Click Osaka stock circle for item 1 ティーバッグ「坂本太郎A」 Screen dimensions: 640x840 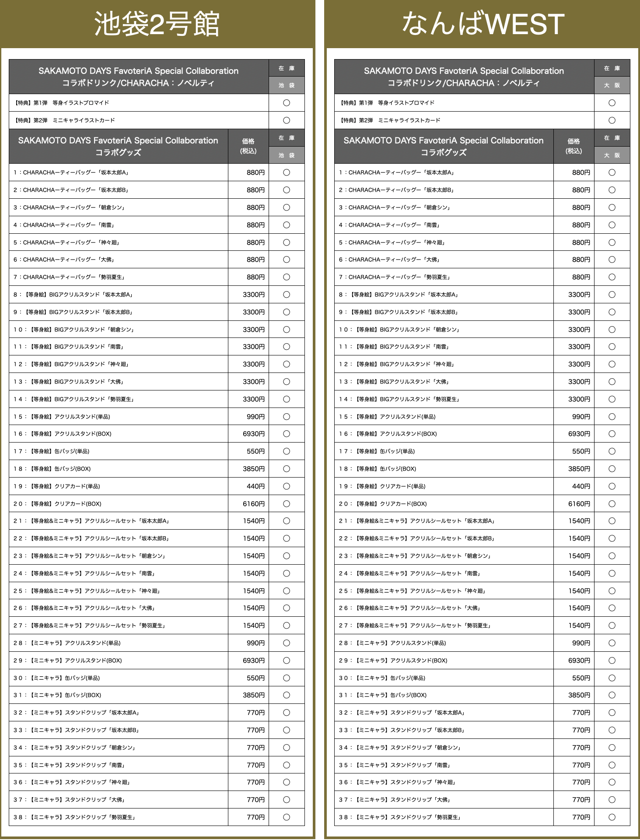(x=612, y=172)
